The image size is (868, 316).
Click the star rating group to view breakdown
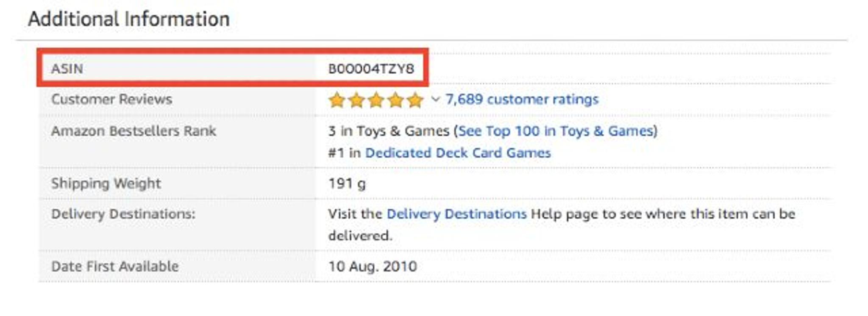(x=376, y=100)
